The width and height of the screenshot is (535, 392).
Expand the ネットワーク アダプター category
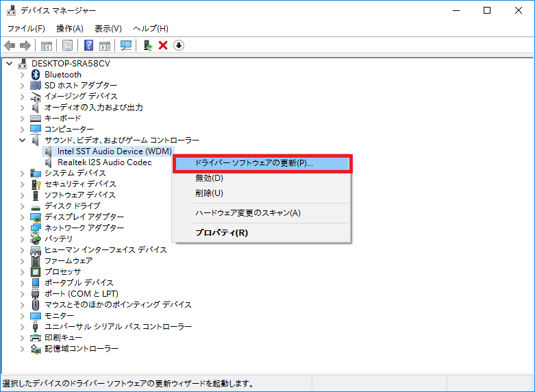click(22, 228)
